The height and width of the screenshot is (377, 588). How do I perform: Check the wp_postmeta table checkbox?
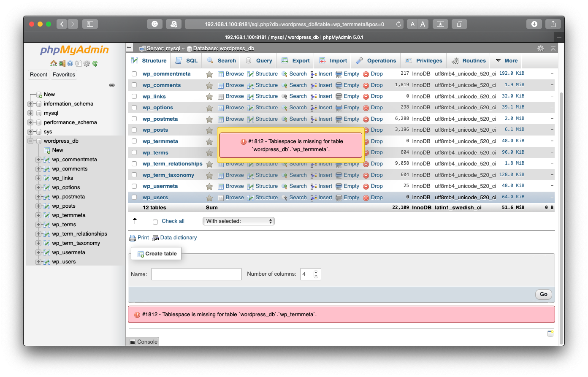click(134, 119)
